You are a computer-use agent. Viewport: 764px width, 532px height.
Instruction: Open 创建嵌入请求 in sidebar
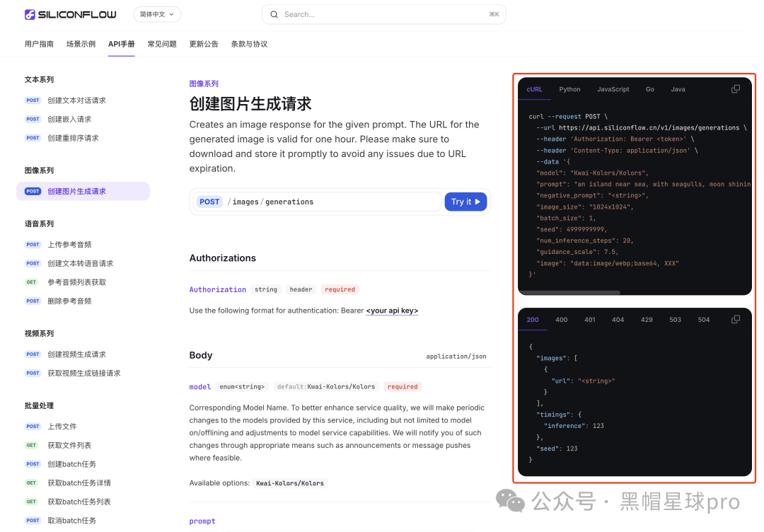click(x=69, y=120)
